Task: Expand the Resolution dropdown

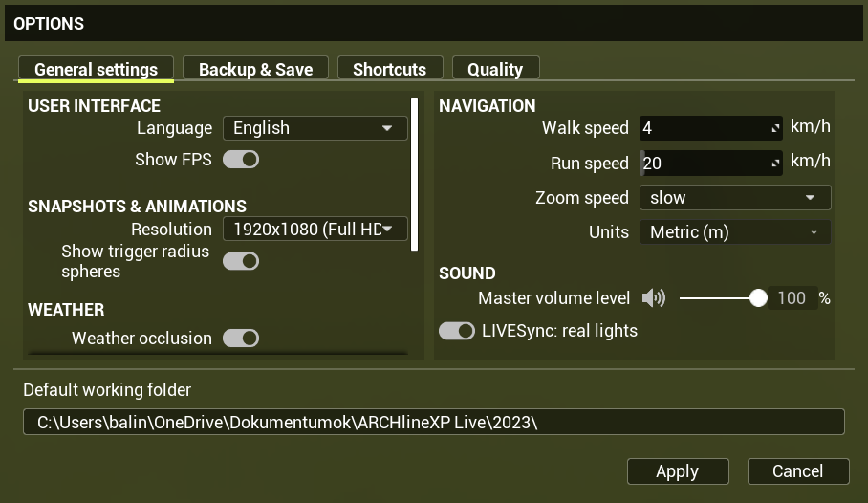Action: (x=315, y=230)
